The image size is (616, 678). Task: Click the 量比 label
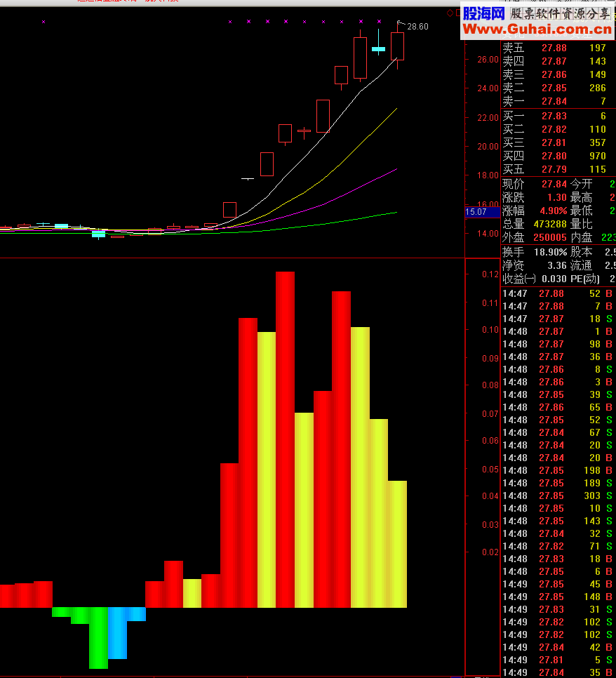582,224
